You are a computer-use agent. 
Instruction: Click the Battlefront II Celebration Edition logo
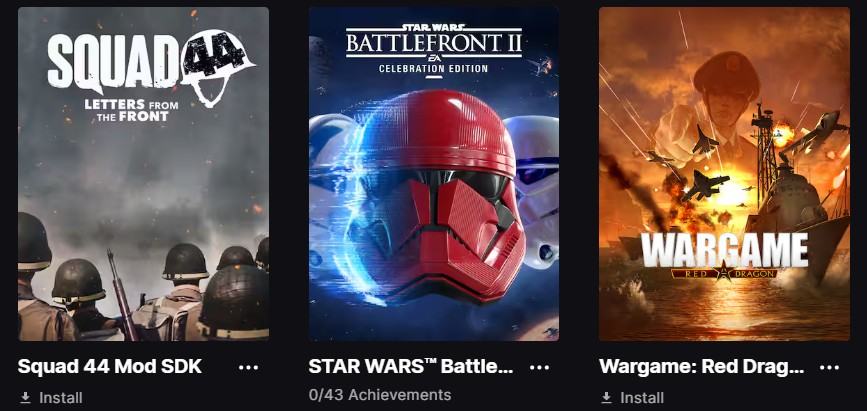click(x=434, y=50)
